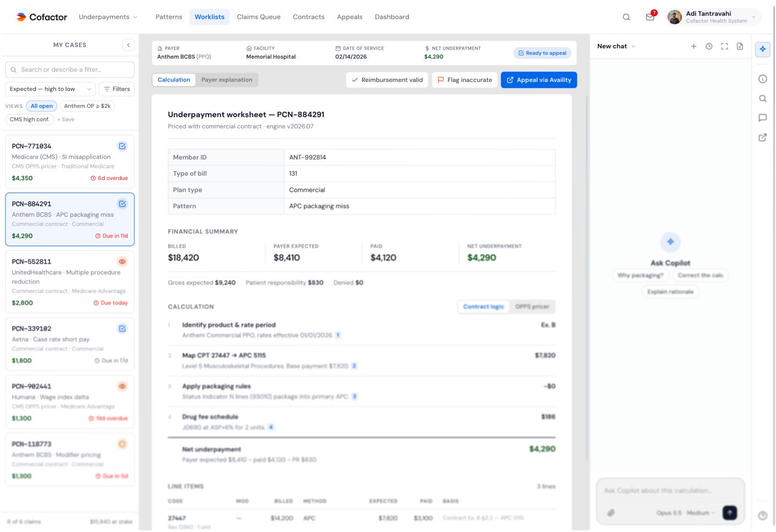
Task: Toggle the watch eye on PCN-902441
Action: (x=122, y=387)
